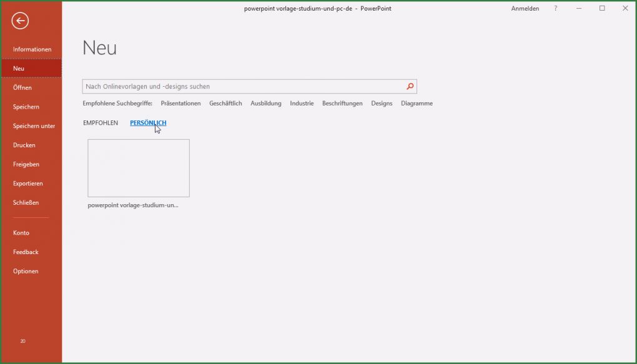The width and height of the screenshot is (637, 364).
Task: Open the powerpoint vorlage-studium template thumbnail
Action: pyautogui.click(x=138, y=167)
